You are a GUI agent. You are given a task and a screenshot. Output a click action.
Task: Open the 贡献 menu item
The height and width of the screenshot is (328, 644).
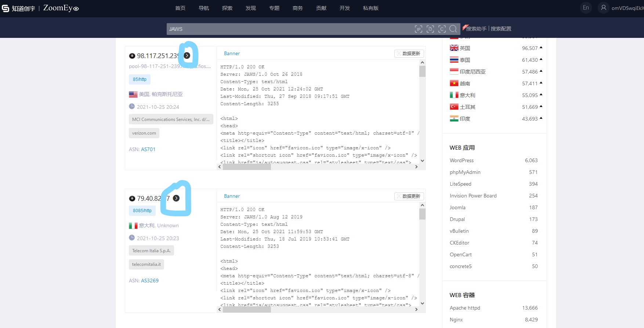click(x=321, y=8)
